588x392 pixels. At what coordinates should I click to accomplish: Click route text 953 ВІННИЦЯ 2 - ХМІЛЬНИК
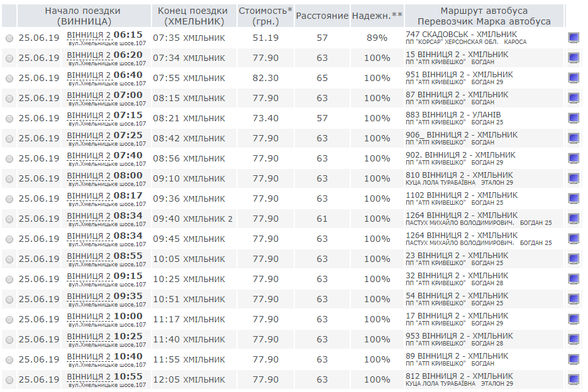[459, 336]
